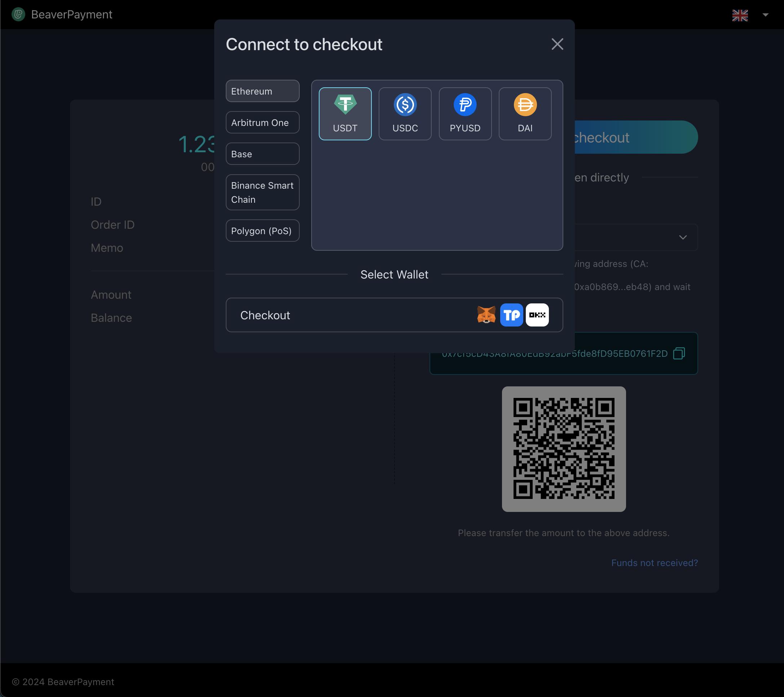Select the DAI stablecoin
The height and width of the screenshot is (697, 784).
(525, 114)
